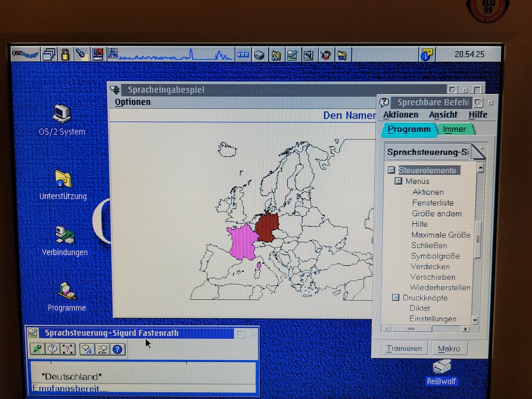Select Diktat in the command tree

pyautogui.click(x=420, y=308)
